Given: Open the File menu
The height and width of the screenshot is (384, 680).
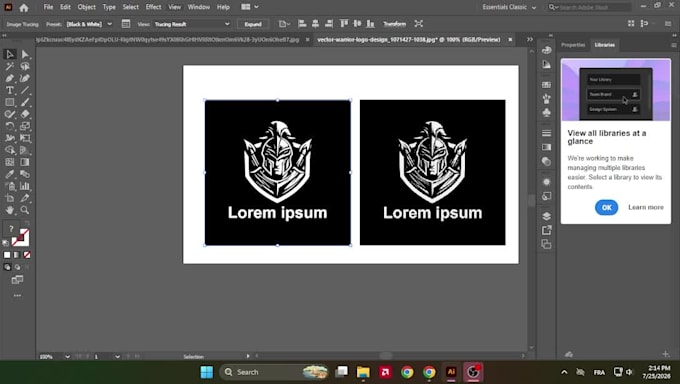Looking at the screenshot, I should (x=49, y=7).
